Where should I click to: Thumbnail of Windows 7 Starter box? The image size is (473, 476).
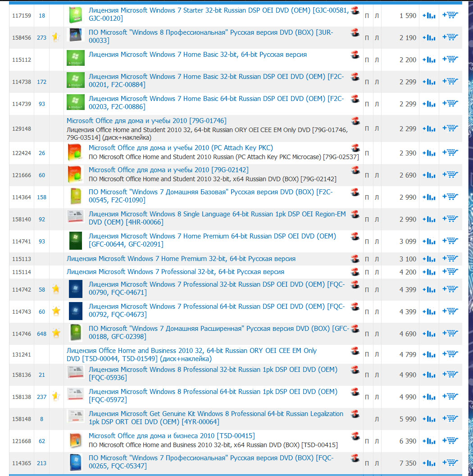[x=76, y=15]
